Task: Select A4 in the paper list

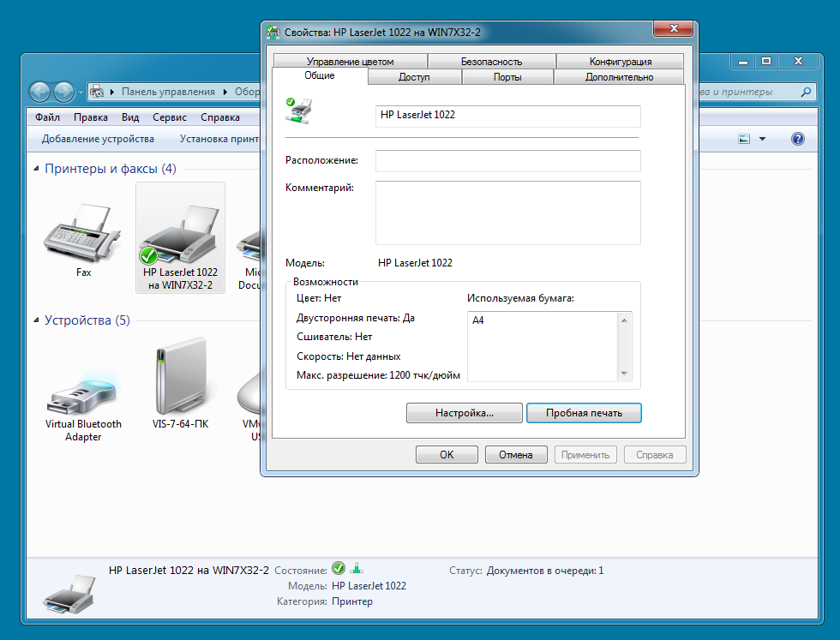Action: [478, 320]
